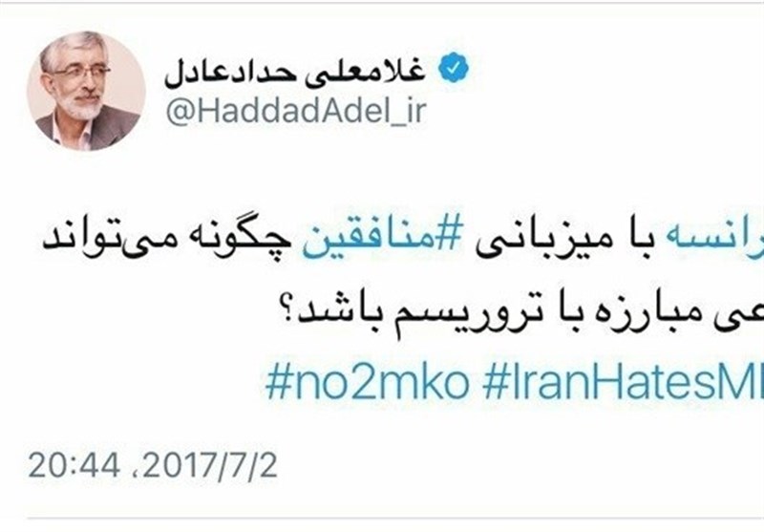Open the display name غلامعلی حدادعادل
This screenshot has height=532, width=764.
tap(295, 72)
